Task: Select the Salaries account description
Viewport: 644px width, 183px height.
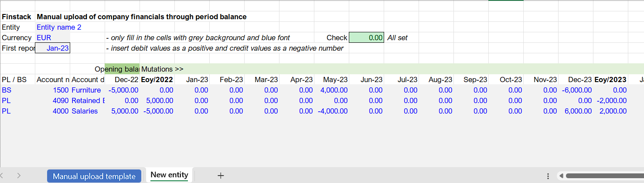Action: click(87, 111)
